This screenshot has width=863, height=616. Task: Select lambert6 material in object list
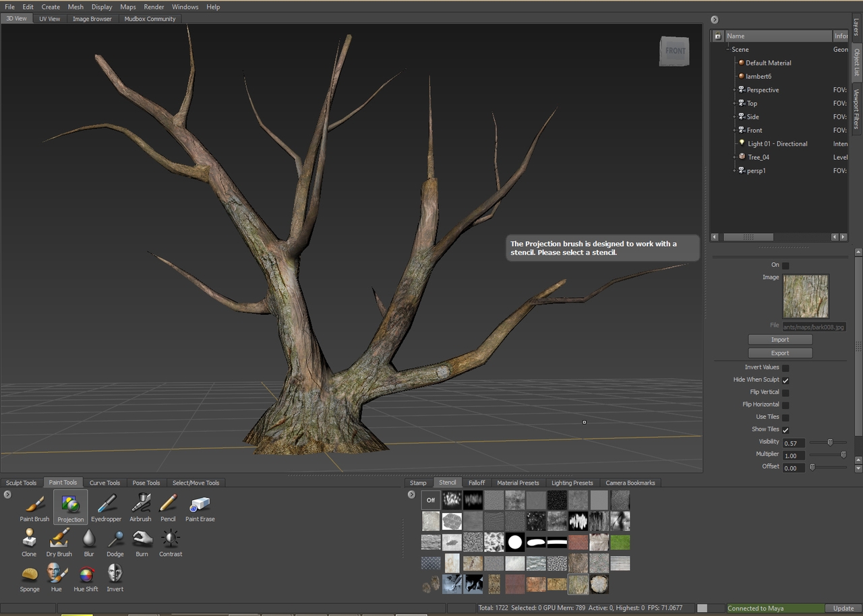[x=758, y=76]
